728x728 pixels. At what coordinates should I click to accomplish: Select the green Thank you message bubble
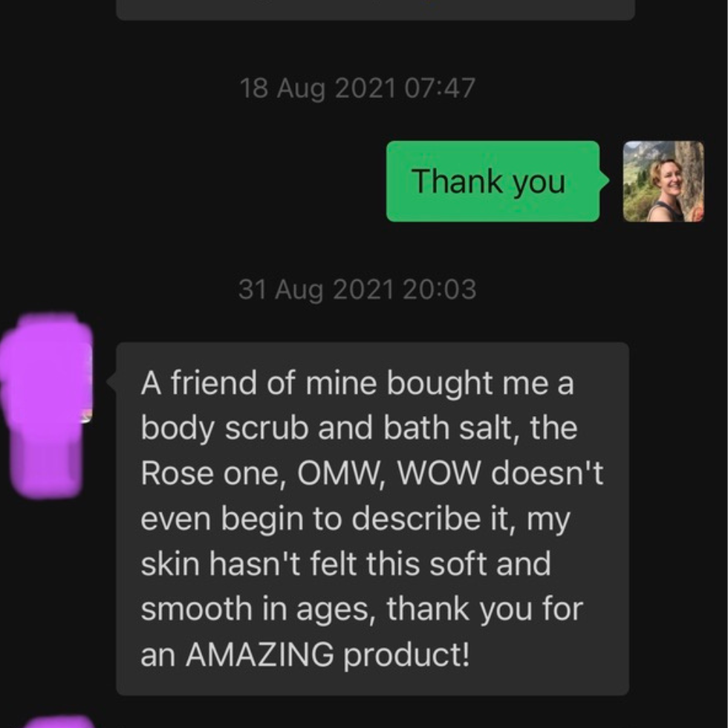pyautogui.click(x=493, y=181)
